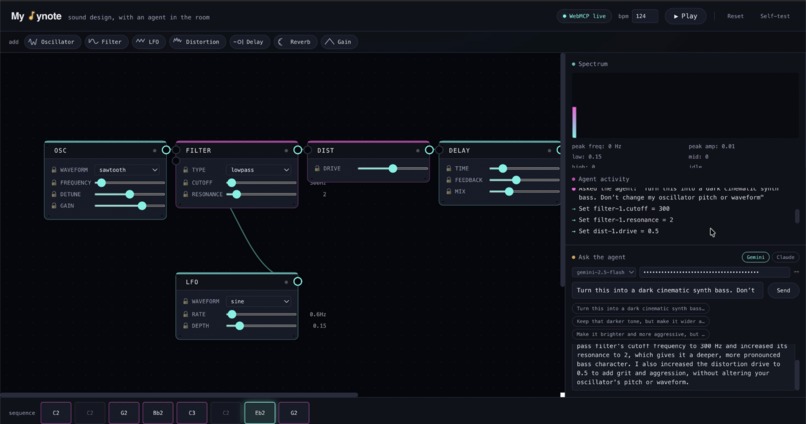Click the LFO node header dot
Viewport: 806px width, 424px height.
(286, 282)
